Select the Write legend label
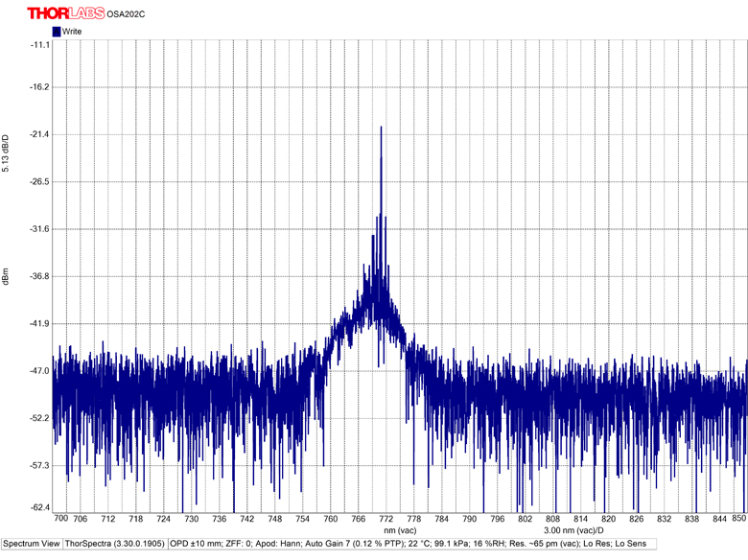This screenshot has width=748, height=560. (72, 32)
